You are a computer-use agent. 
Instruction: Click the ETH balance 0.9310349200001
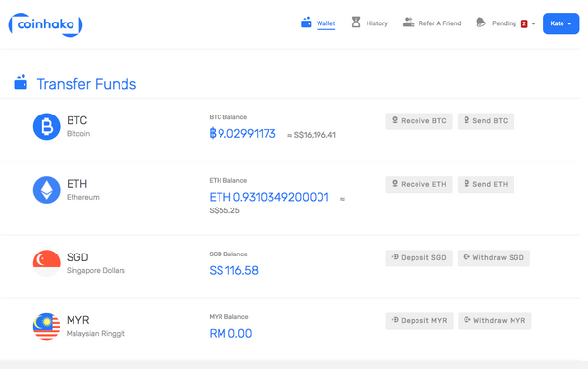[269, 197]
